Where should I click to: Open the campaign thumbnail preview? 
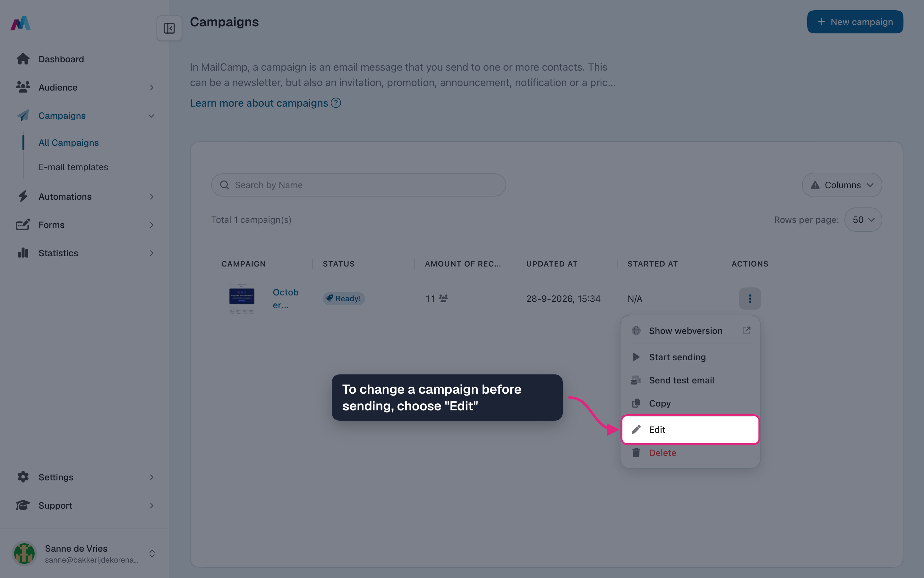coord(242,299)
